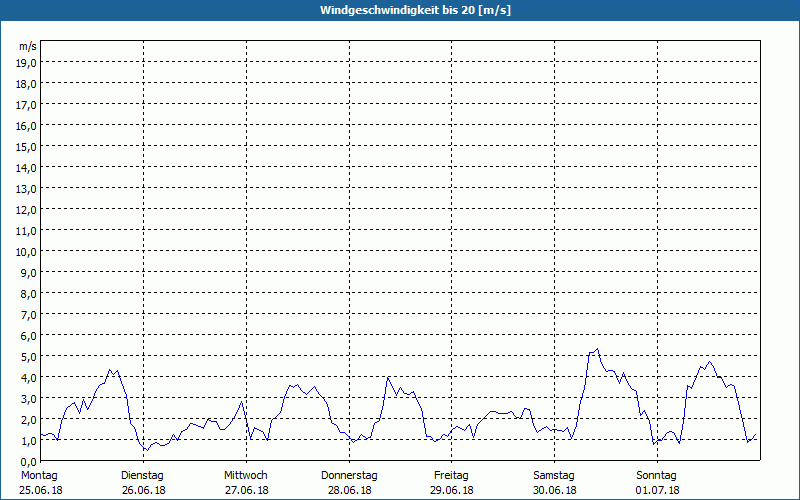Image resolution: width=800 pixels, height=500 pixels.
Task: Click the chart title 'Windgeschwindigkeit bis 20 [m/s]'
Action: click(415, 10)
